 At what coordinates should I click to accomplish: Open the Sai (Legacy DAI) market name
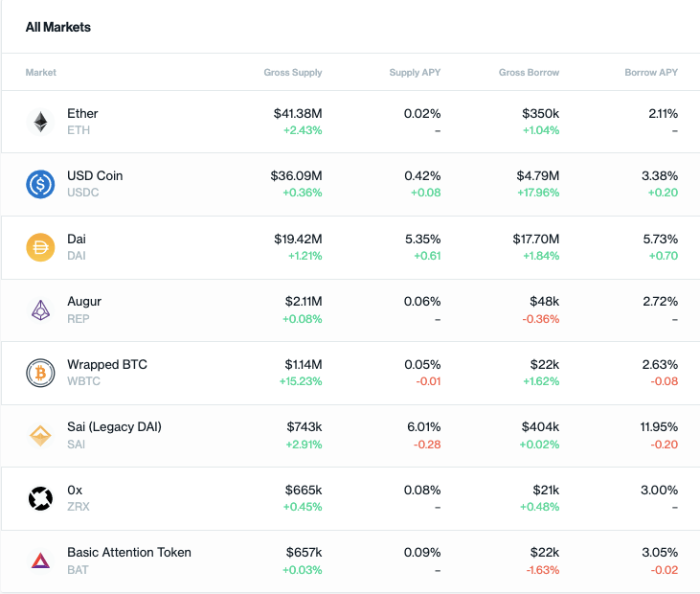114,427
